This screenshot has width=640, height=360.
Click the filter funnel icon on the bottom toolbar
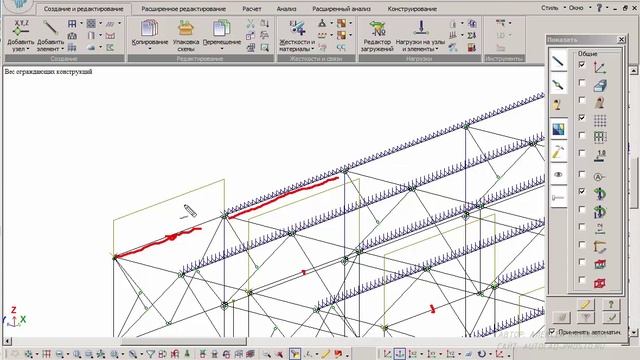151,354
